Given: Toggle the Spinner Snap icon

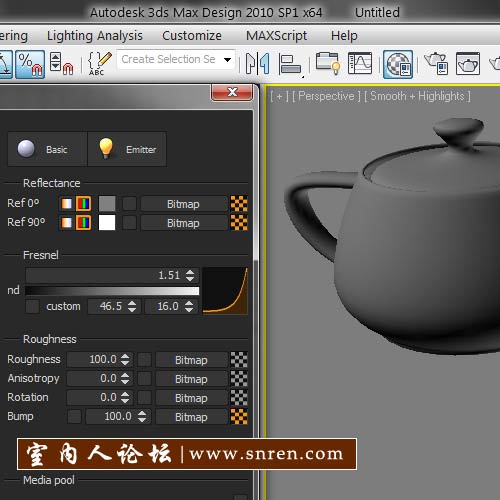Looking at the screenshot, I should click(x=62, y=63).
